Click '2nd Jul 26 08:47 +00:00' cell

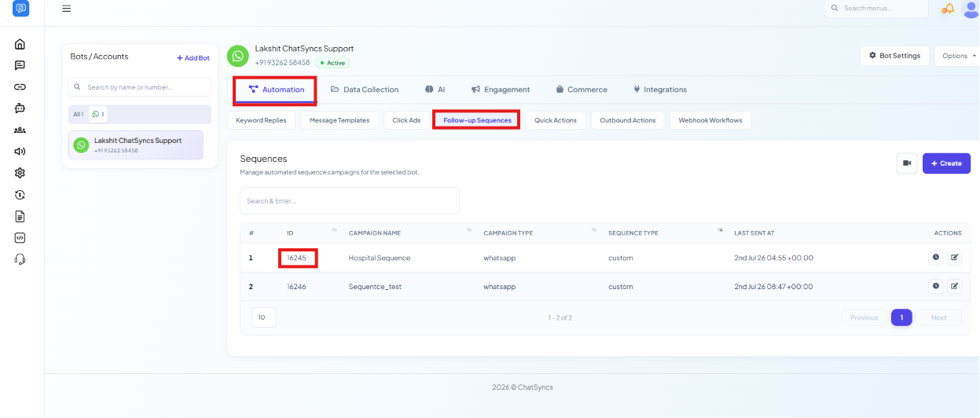point(774,287)
